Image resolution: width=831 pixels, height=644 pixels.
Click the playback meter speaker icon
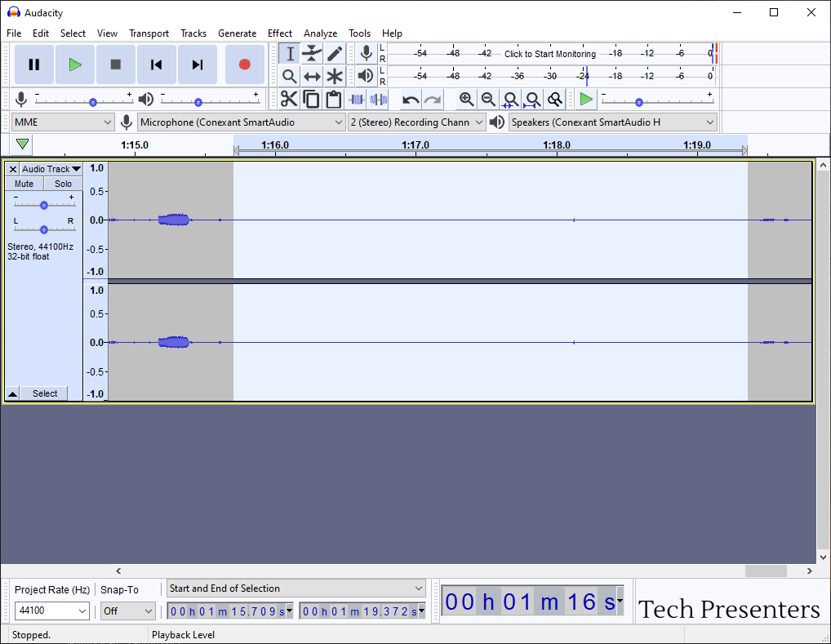(366, 77)
